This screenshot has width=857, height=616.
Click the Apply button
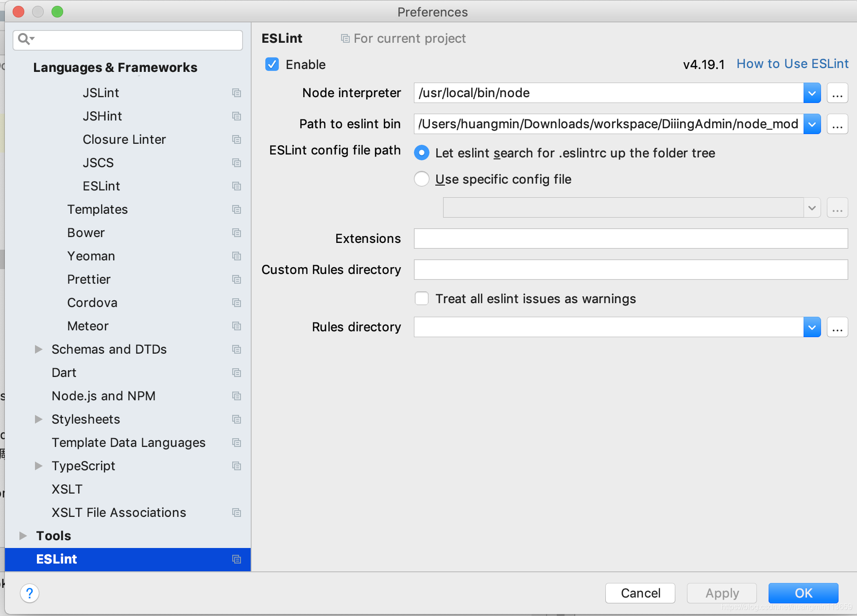tap(722, 593)
